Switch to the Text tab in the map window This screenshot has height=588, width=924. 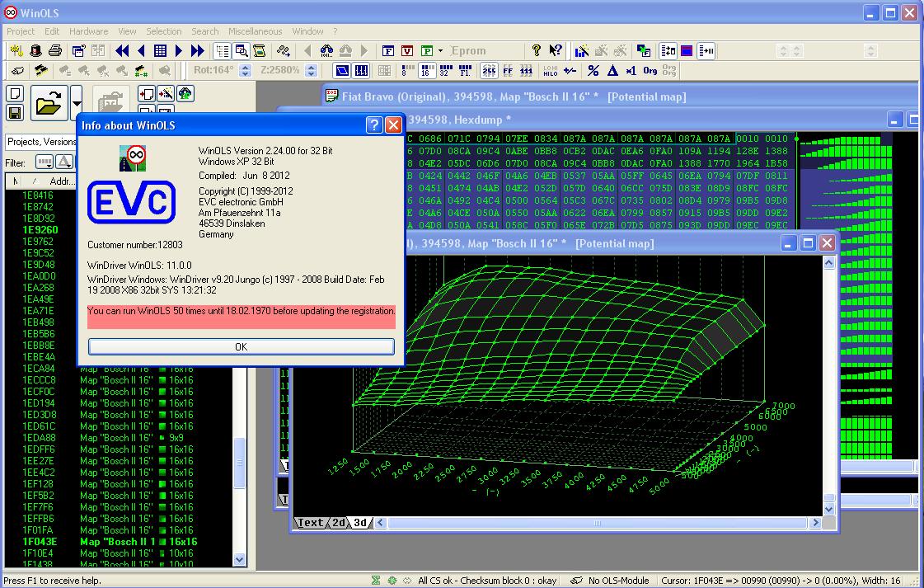[310, 523]
